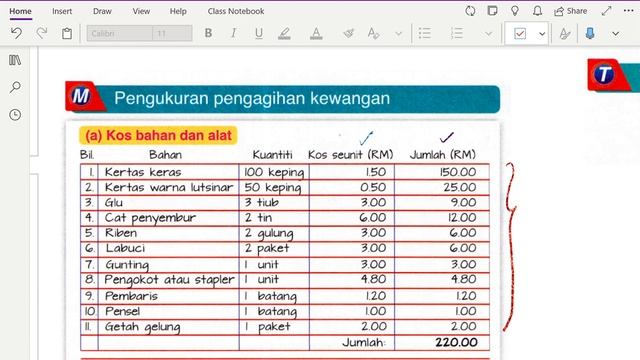Screen dimensions: 640x360
Task: Click the heading Pengukuran pengagihan kewangan
Action: tap(252, 98)
